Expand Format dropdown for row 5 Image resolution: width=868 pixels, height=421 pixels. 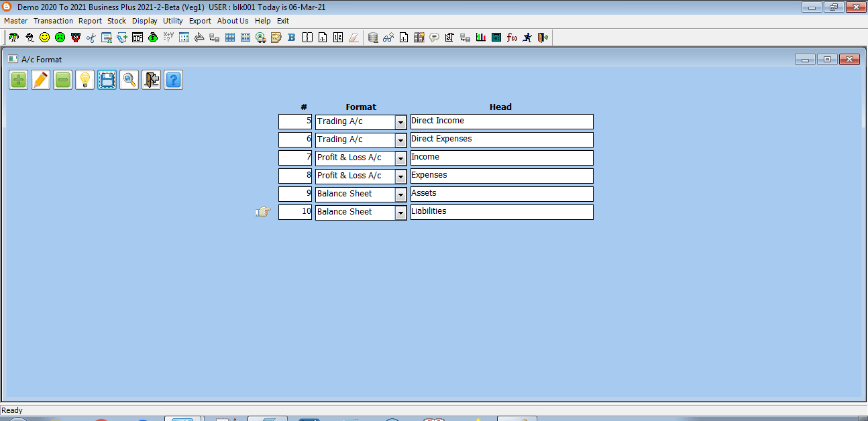[400, 122]
